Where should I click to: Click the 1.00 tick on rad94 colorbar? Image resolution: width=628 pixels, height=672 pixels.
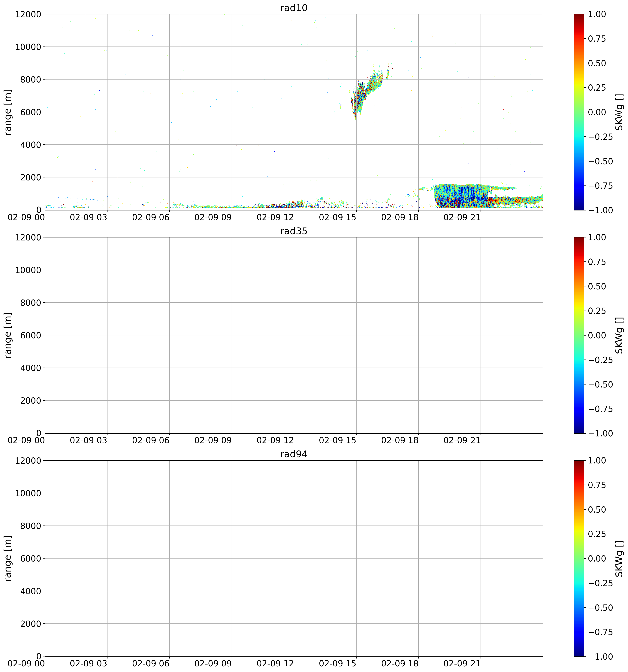(x=597, y=460)
